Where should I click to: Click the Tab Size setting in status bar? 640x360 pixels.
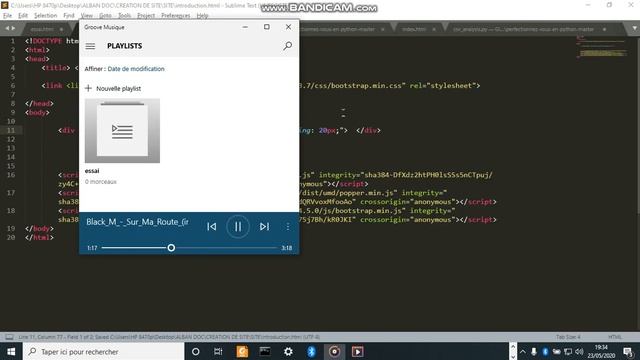point(568,337)
